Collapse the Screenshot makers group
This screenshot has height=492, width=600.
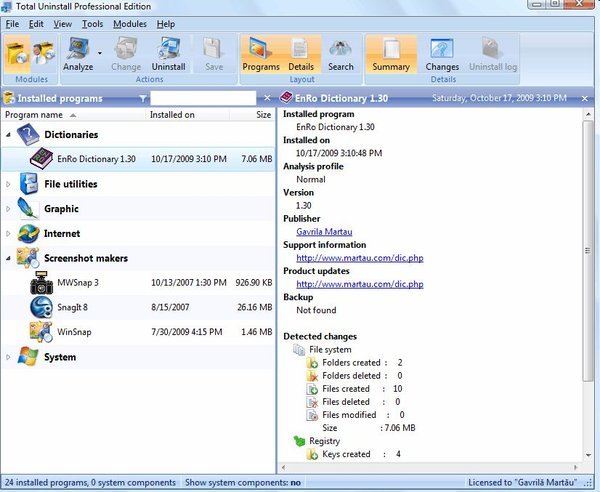coord(9,258)
